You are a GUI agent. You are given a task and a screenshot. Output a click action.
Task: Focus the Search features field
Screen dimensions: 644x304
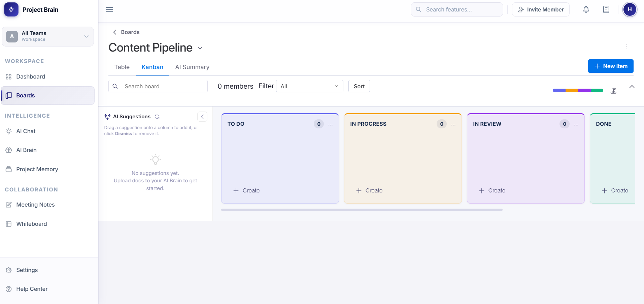pyautogui.click(x=457, y=9)
